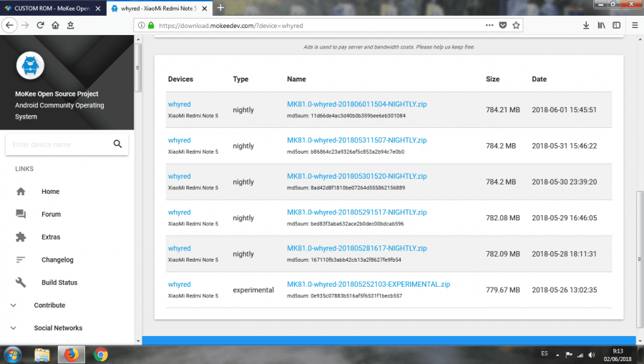Click the date 2018-05-26 13:02:35

[x=565, y=290]
